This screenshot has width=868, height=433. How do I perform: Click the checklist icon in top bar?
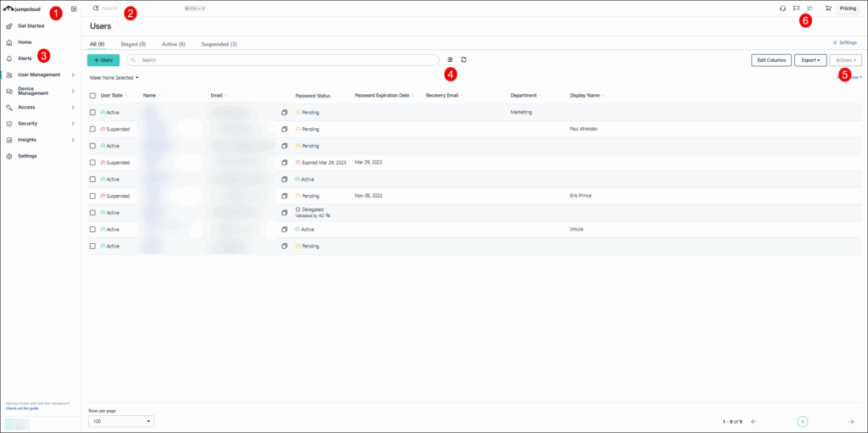click(810, 8)
